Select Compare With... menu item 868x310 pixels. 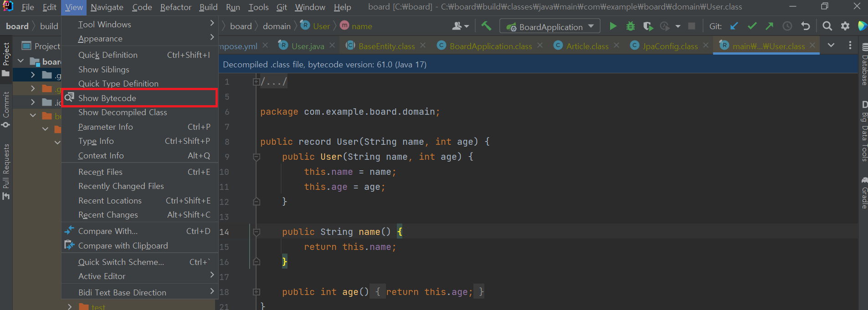pos(139,231)
